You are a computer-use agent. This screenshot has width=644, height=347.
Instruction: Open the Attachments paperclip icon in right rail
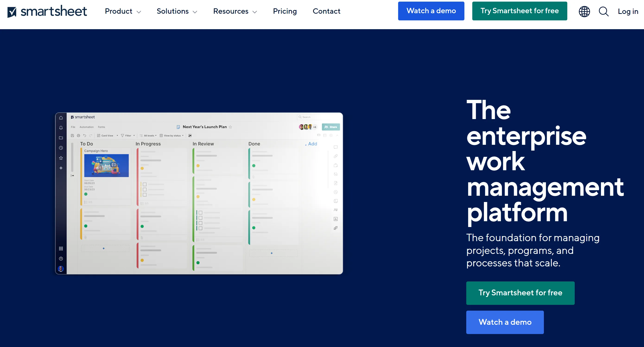(336, 156)
